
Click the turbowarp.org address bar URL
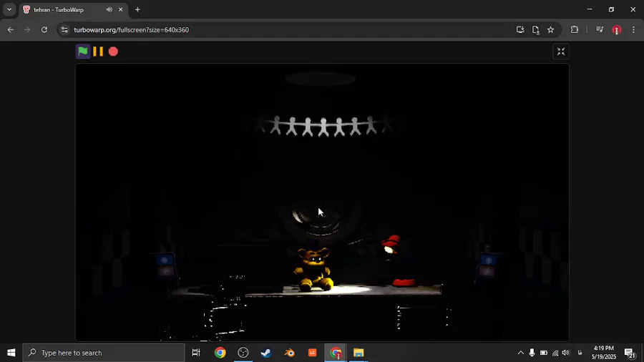[x=132, y=29]
